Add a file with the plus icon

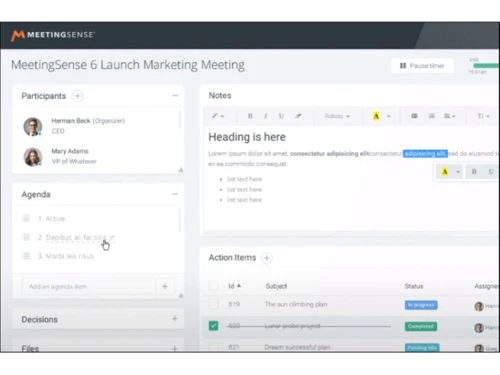(175, 348)
